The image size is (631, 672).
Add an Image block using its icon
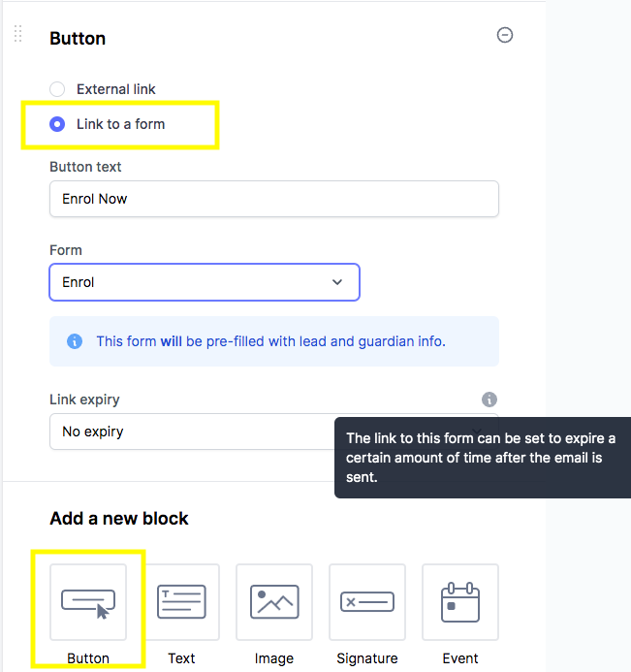274,602
